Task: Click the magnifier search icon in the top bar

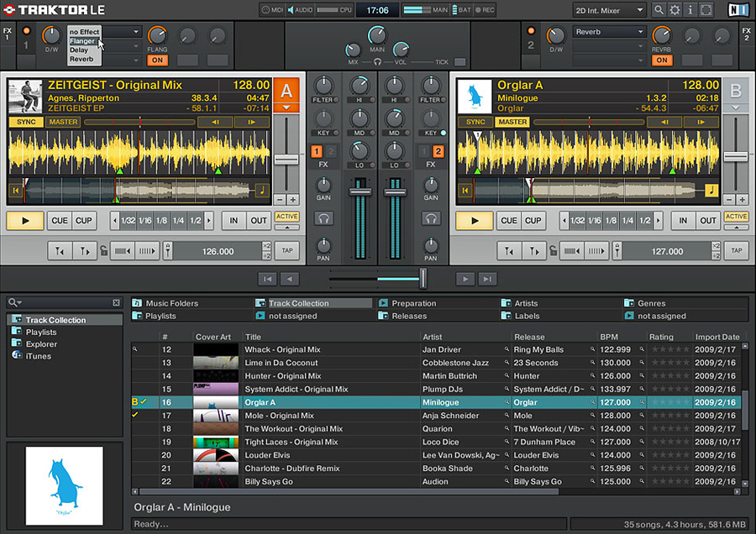Action: click(x=658, y=10)
